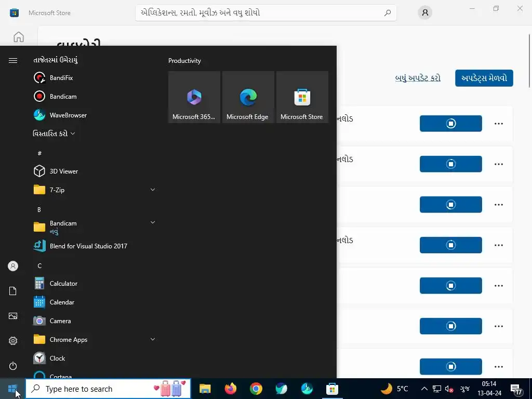
Task: Open more options for first Store download
Action: pos(498,124)
